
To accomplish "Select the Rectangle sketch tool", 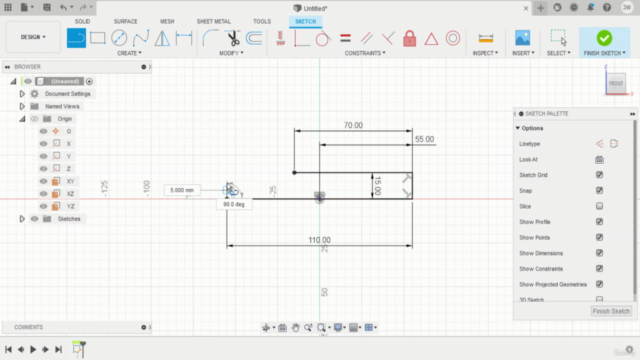I will pyautogui.click(x=98, y=38).
